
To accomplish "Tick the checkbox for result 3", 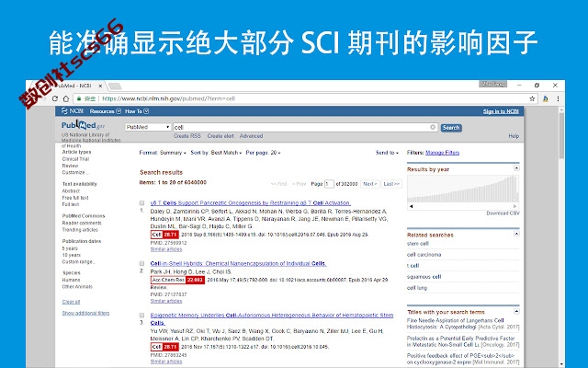I will coord(141,315).
